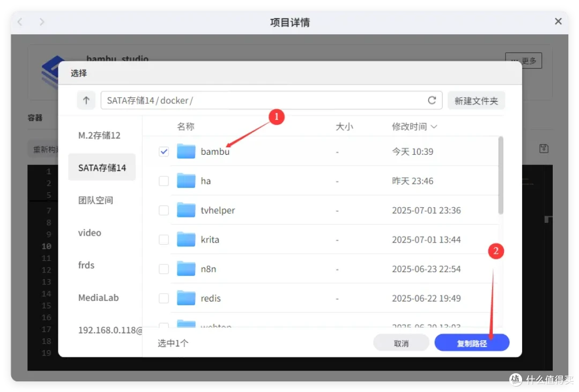Click 取消 to cancel selection
This screenshot has height=392, width=579.
[x=401, y=343]
